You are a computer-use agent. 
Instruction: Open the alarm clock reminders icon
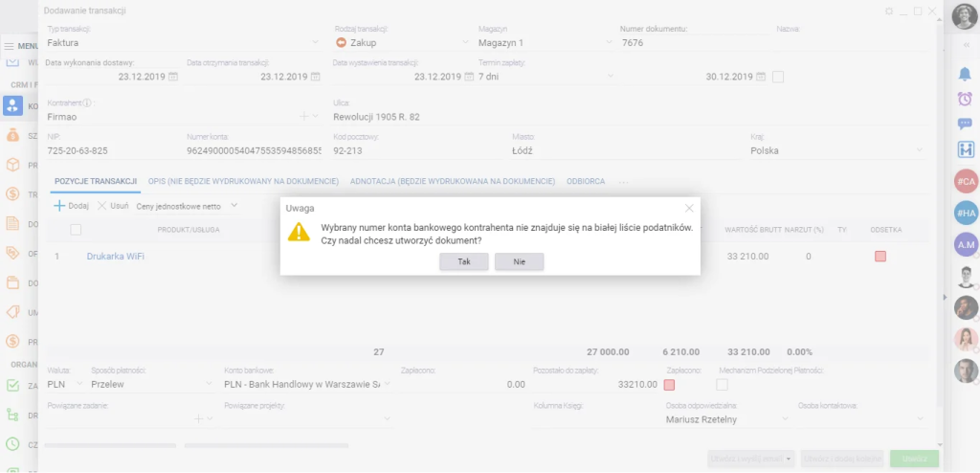pos(965,99)
